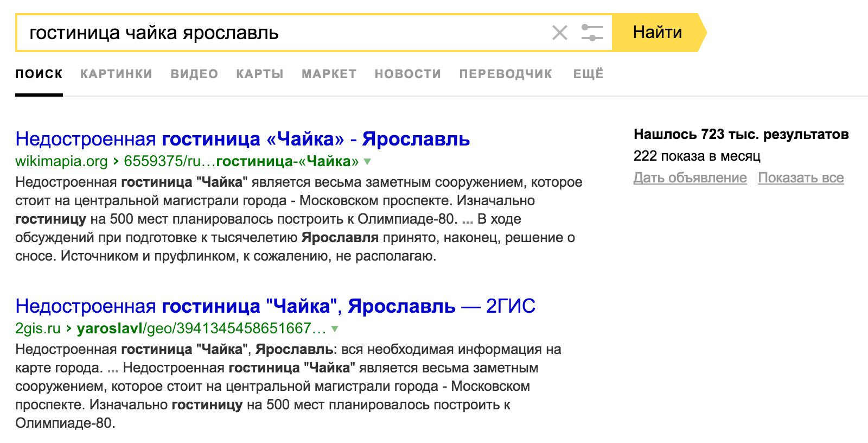Screen dimensions: 868x443
Task: Click the Дать объявление link
Action: click(x=690, y=178)
